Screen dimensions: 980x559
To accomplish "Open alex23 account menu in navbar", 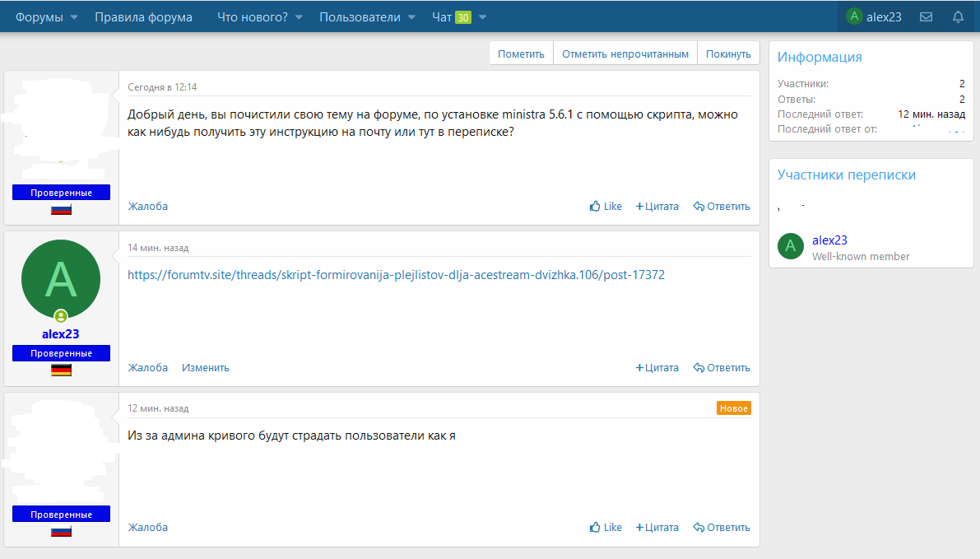I will click(874, 17).
